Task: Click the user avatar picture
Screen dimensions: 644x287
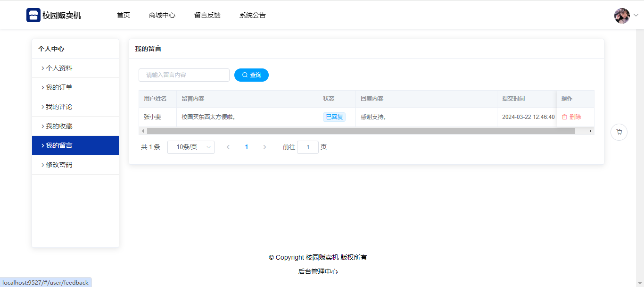Action: tap(621, 16)
